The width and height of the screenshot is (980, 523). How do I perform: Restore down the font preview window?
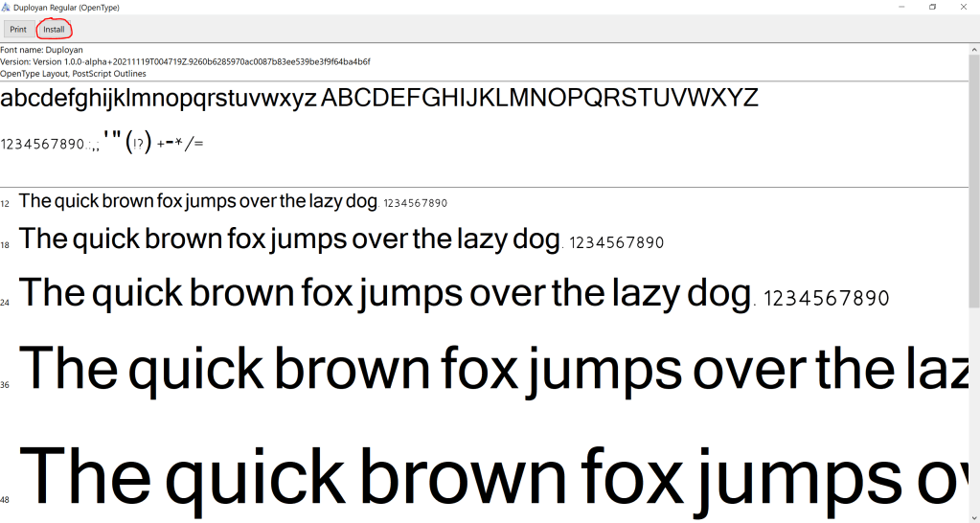931,7
